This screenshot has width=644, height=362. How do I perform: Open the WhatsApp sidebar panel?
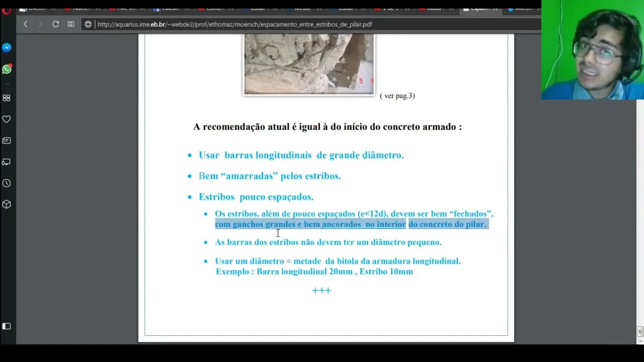(x=7, y=69)
